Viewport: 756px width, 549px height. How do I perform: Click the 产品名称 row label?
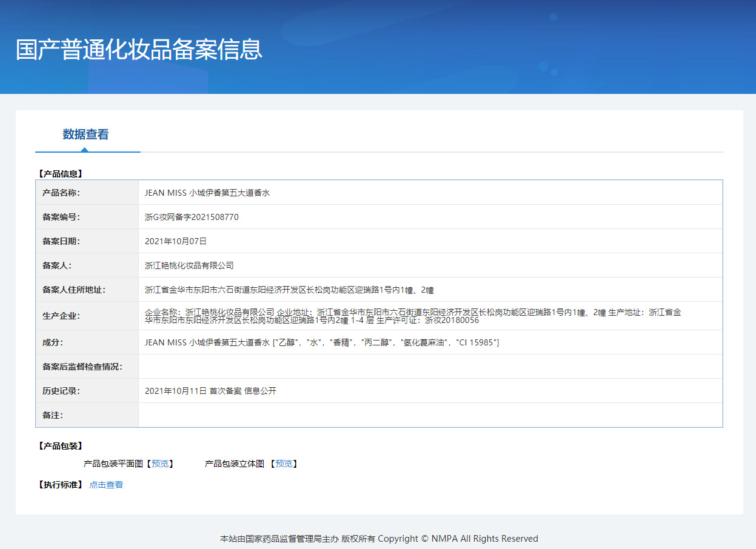coord(61,193)
